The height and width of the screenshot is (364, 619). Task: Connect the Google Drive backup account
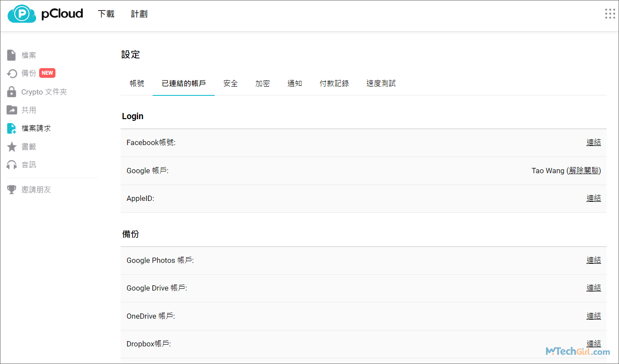pos(593,288)
